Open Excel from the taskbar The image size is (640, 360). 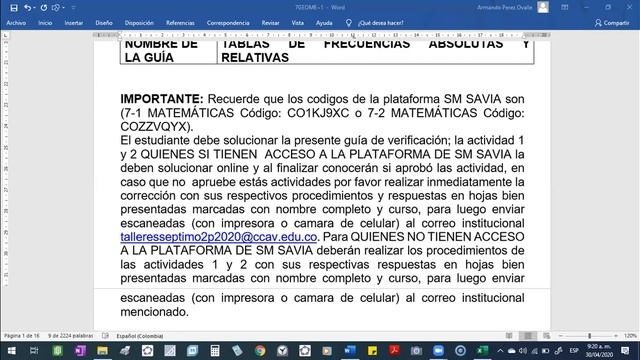pyautogui.click(x=482, y=351)
